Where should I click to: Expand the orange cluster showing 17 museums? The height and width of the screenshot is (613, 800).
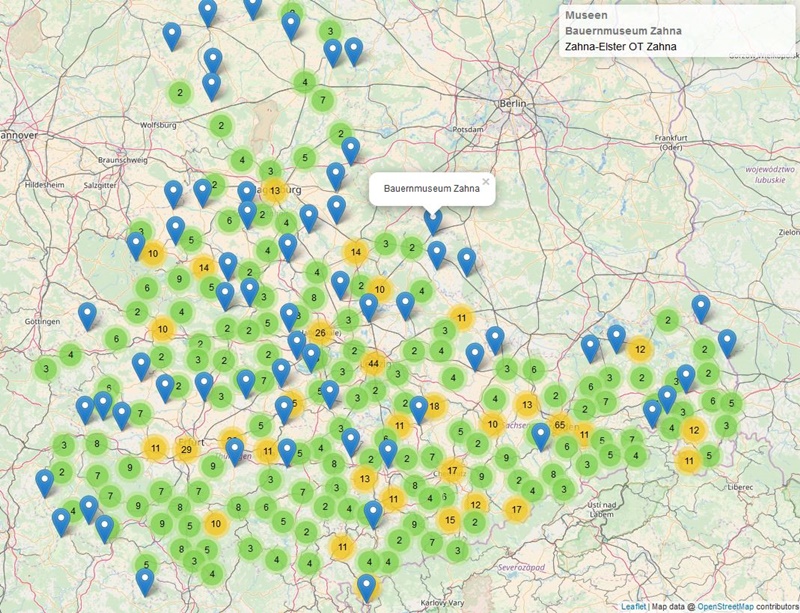(x=452, y=470)
